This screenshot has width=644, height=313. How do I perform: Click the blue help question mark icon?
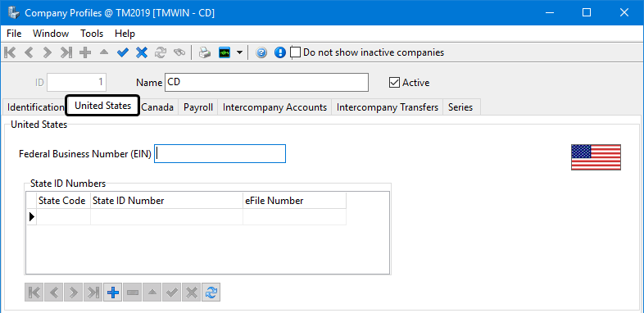point(261,52)
